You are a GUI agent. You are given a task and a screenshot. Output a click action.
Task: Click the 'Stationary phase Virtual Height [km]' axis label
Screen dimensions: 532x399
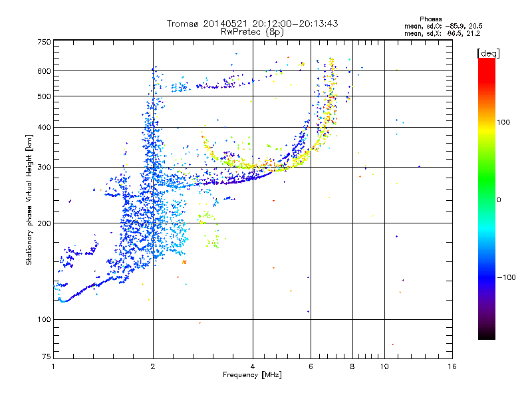coord(29,199)
